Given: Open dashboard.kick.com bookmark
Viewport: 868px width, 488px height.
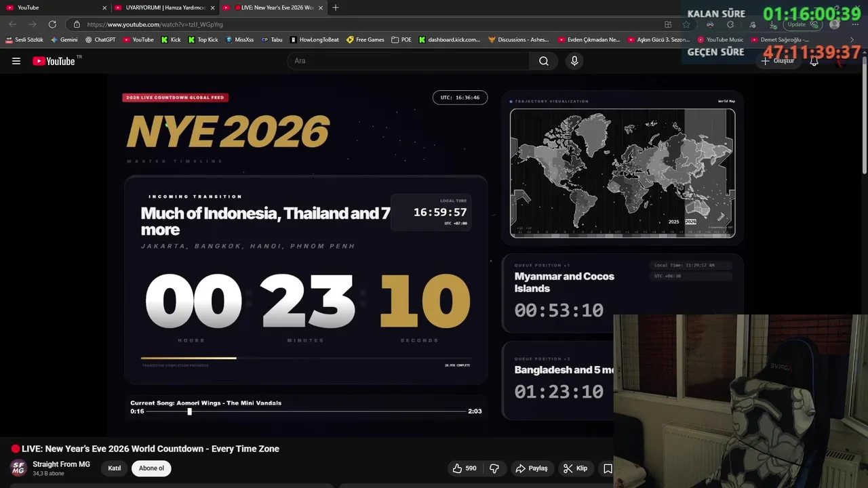Looking at the screenshot, I should tap(449, 40).
